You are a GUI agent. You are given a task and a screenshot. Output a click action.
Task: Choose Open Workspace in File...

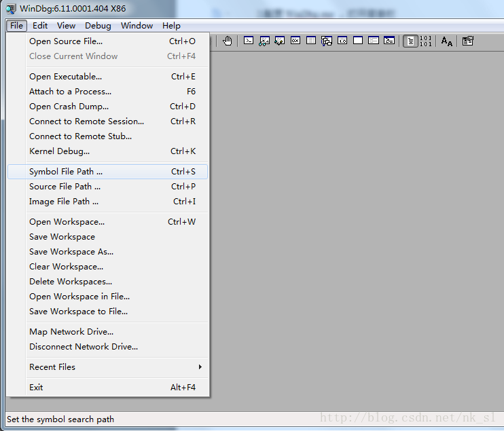108,297
